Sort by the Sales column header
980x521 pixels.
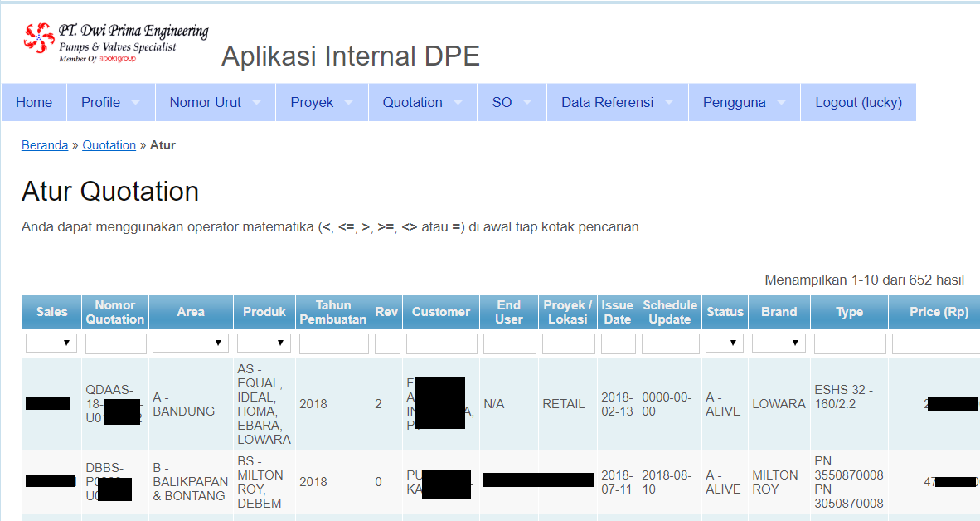(x=52, y=311)
